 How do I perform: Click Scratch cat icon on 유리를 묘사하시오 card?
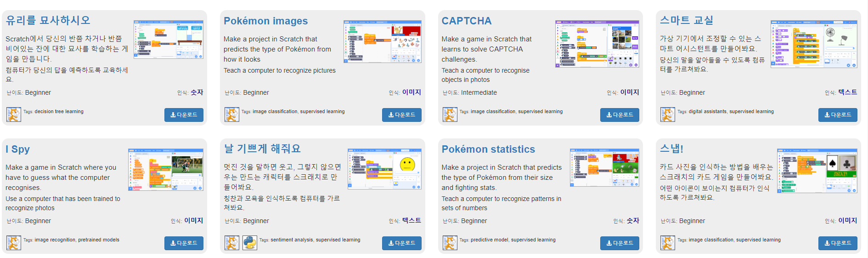(x=14, y=115)
